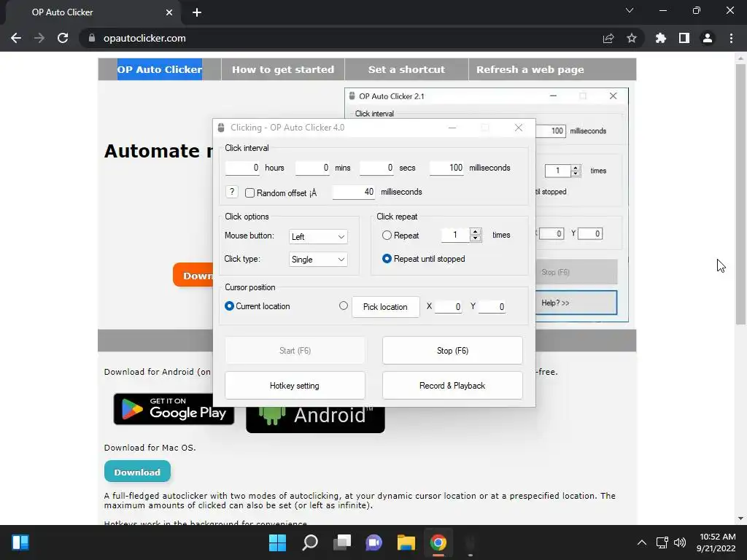Show hidden tray icons chevron

click(x=642, y=542)
